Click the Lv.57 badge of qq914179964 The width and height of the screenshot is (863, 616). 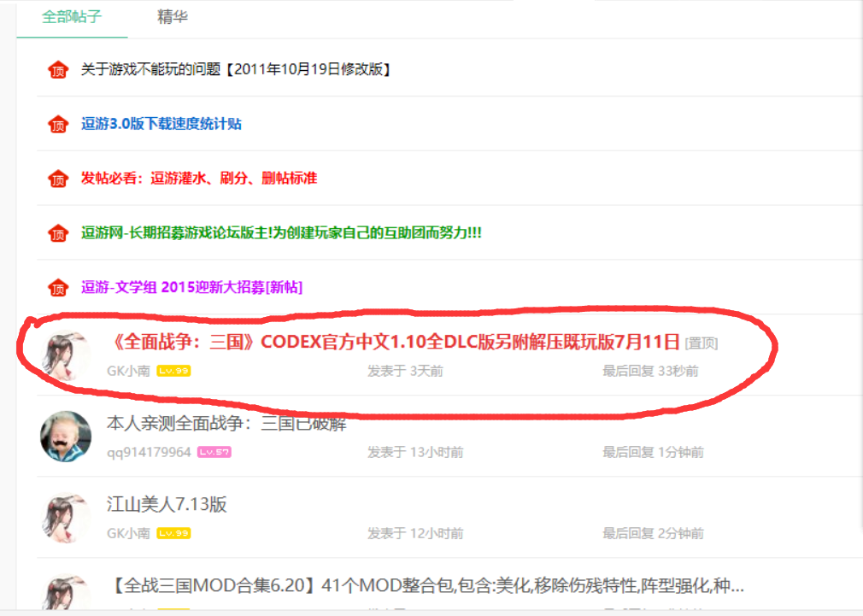pos(214,452)
